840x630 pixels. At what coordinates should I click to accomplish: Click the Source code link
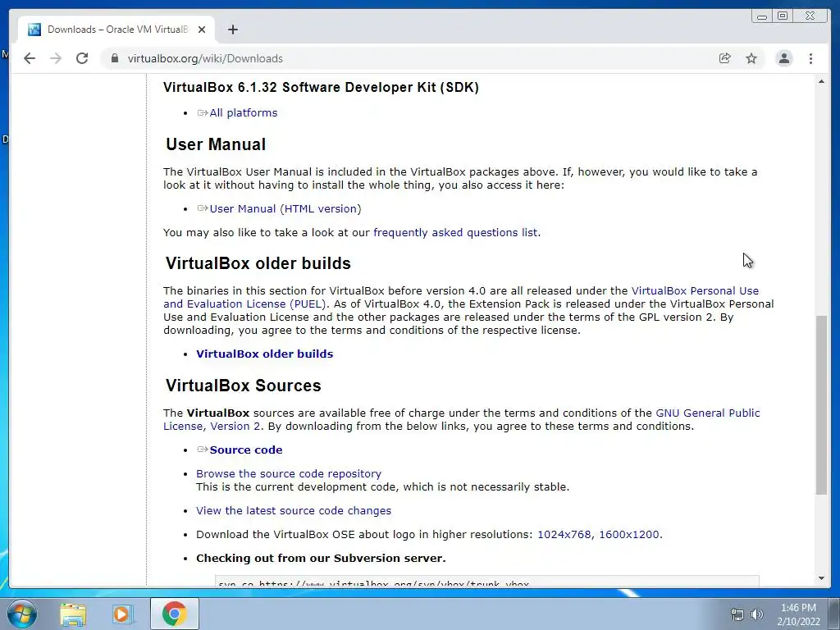pos(246,450)
